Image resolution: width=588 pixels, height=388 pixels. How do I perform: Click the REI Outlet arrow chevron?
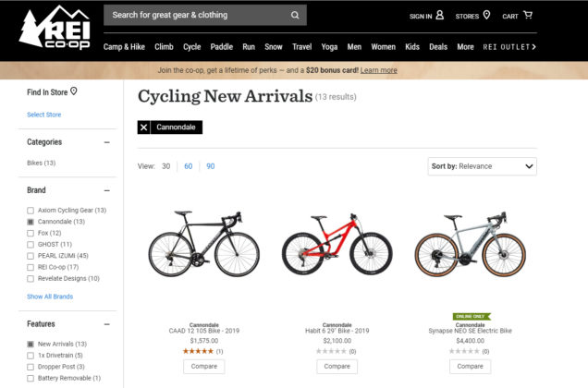pyautogui.click(x=534, y=46)
